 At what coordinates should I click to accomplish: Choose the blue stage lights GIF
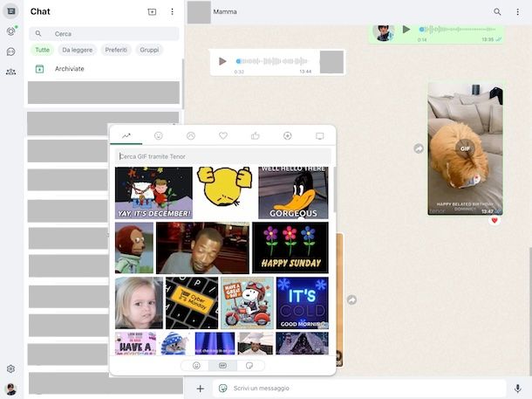(215, 343)
